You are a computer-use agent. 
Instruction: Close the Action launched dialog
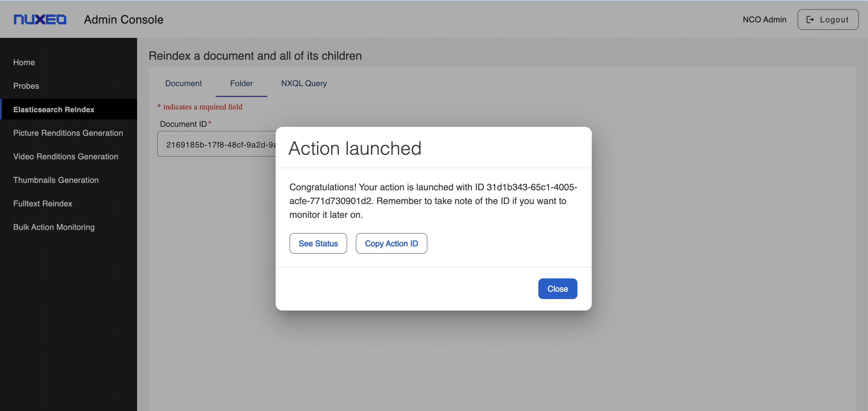[x=557, y=289]
